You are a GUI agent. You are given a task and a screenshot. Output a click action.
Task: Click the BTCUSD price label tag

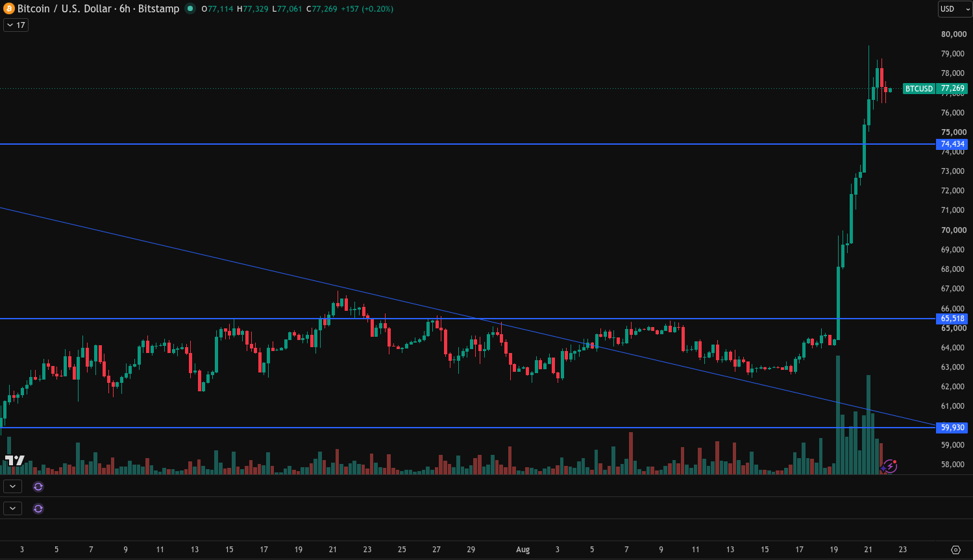(919, 88)
